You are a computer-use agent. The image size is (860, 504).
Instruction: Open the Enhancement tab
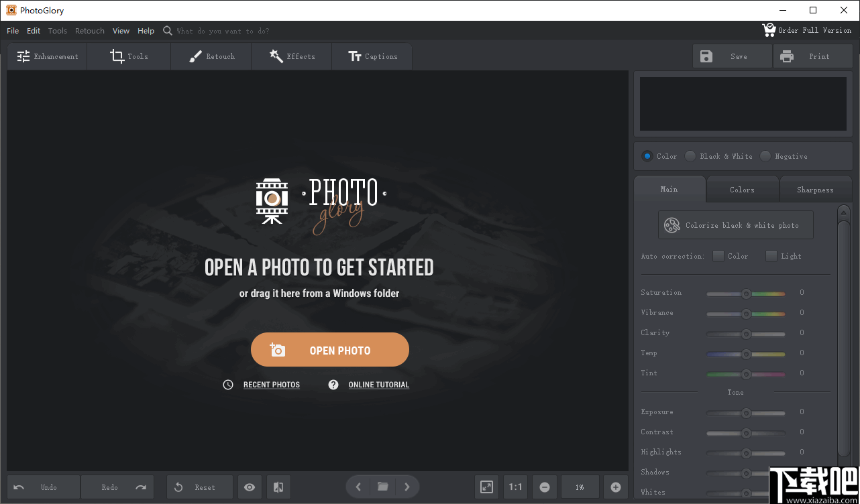click(48, 56)
